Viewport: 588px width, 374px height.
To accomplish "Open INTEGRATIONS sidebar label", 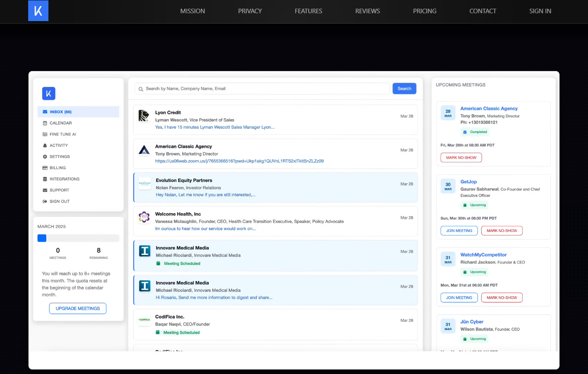I will (65, 179).
